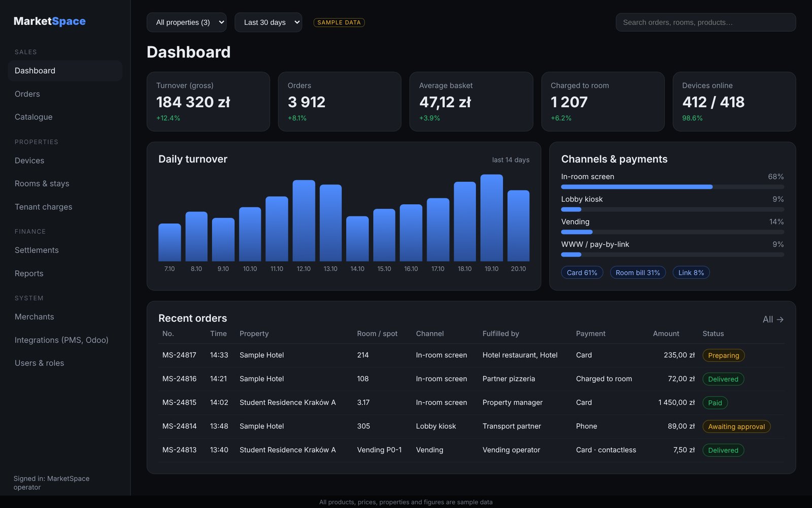Click the Link 8% chip

pyautogui.click(x=691, y=273)
